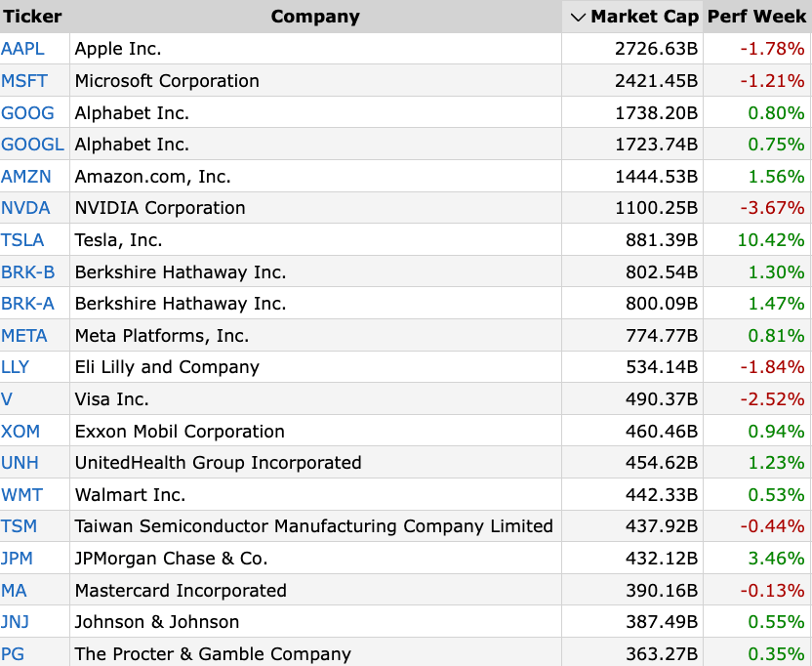The height and width of the screenshot is (666, 812).
Task: Open the LLY ticker link
Action: click(x=16, y=367)
